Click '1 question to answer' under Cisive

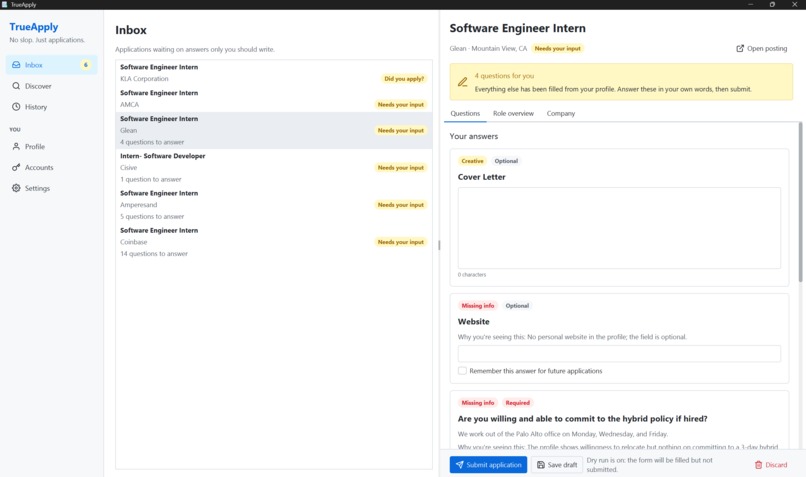[x=151, y=179]
